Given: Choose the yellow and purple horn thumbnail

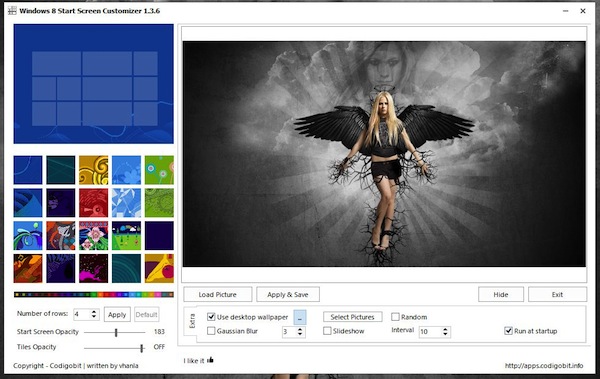Looking at the screenshot, I should click(159, 269).
